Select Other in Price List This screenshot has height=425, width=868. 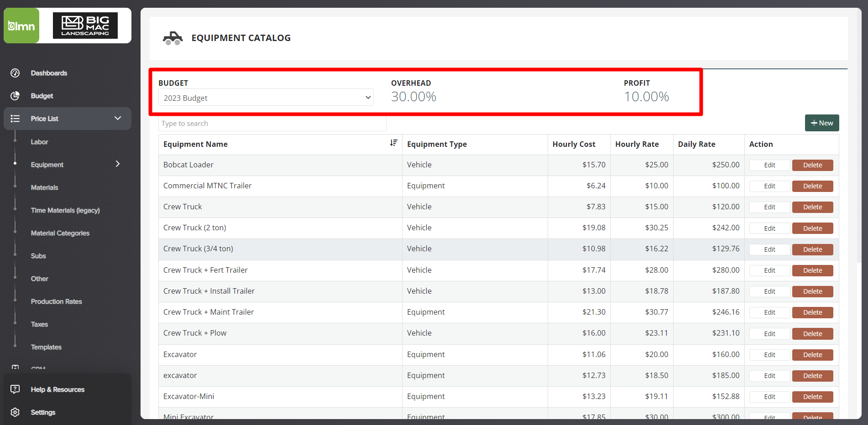(39, 279)
